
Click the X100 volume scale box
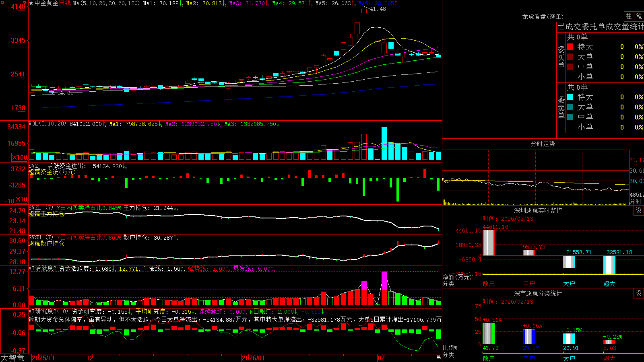pyautogui.click(x=19, y=157)
